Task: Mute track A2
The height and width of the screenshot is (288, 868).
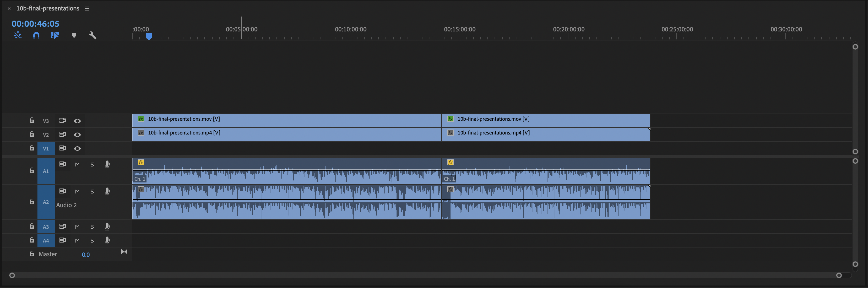Action: 77,192
